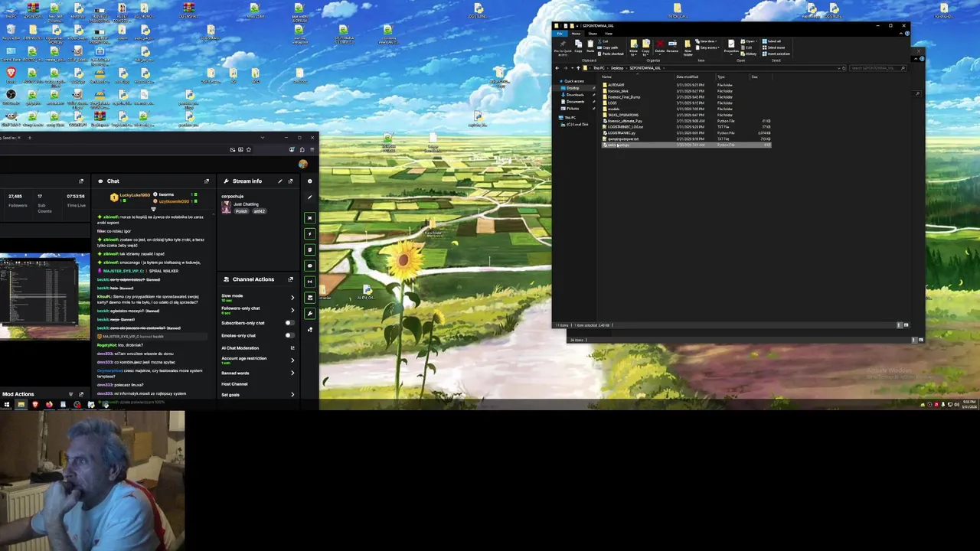The width and height of the screenshot is (980, 551).
Task: Edit Stream info with the pencil icon
Action: coord(280,181)
